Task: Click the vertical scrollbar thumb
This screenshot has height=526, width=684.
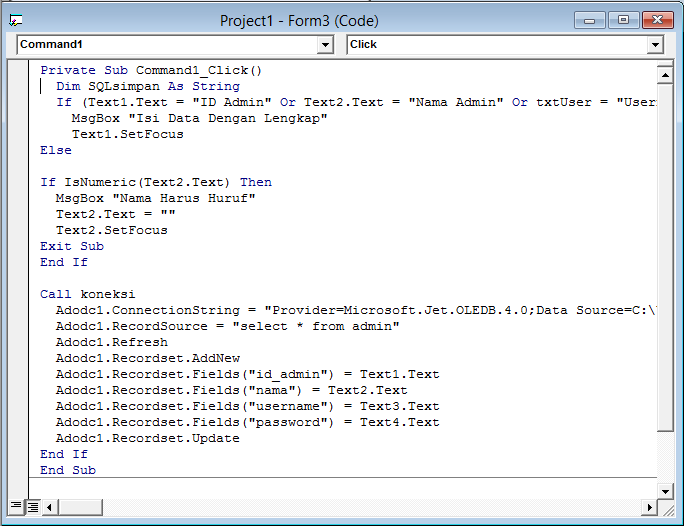Action: (665, 258)
